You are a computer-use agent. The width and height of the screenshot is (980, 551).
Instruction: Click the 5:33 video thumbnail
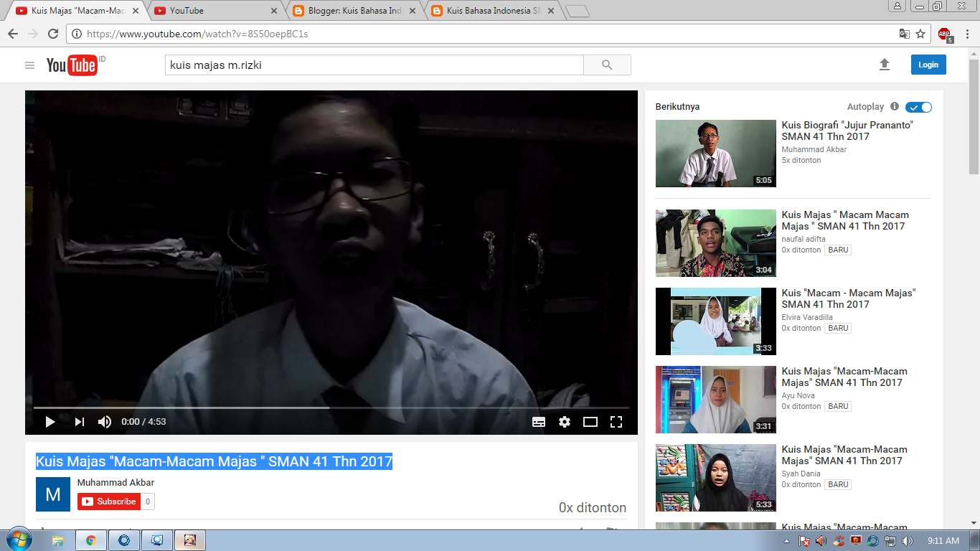point(716,478)
